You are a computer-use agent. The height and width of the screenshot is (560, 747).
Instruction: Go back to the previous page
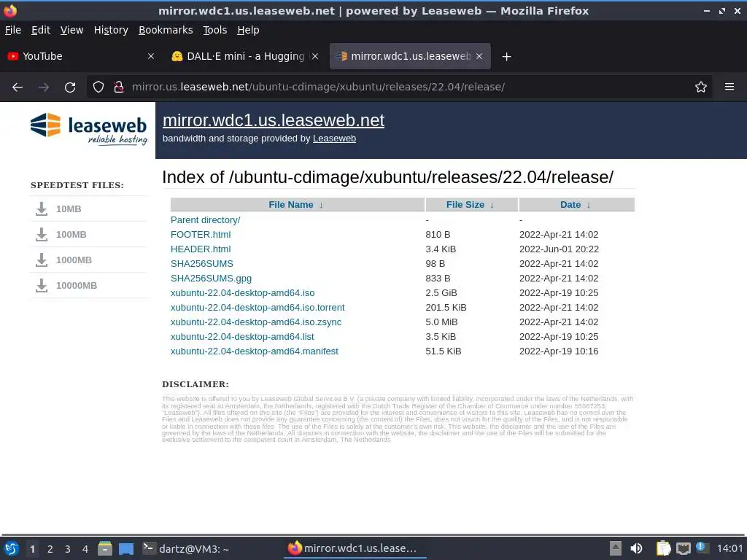tap(18, 87)
